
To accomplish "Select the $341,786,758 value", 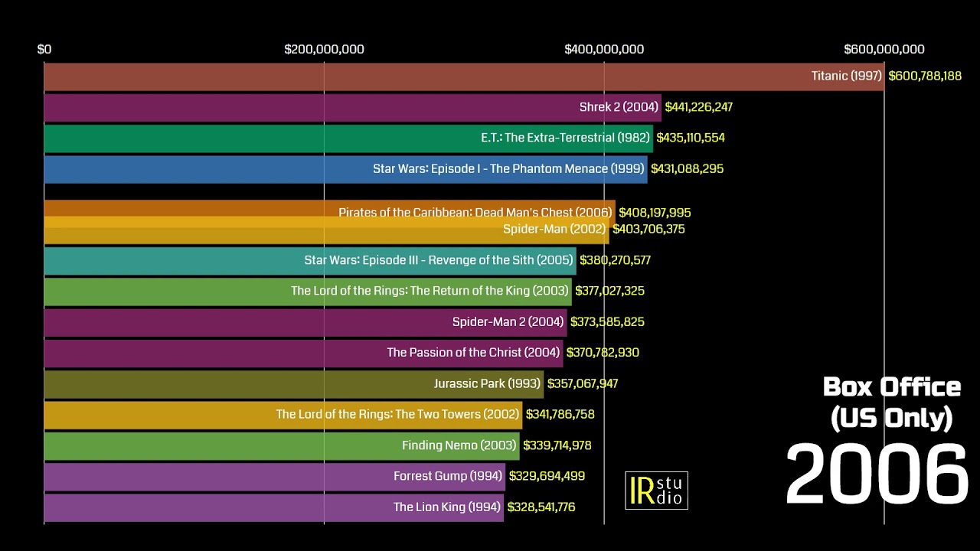I will [x=560, y=414].
